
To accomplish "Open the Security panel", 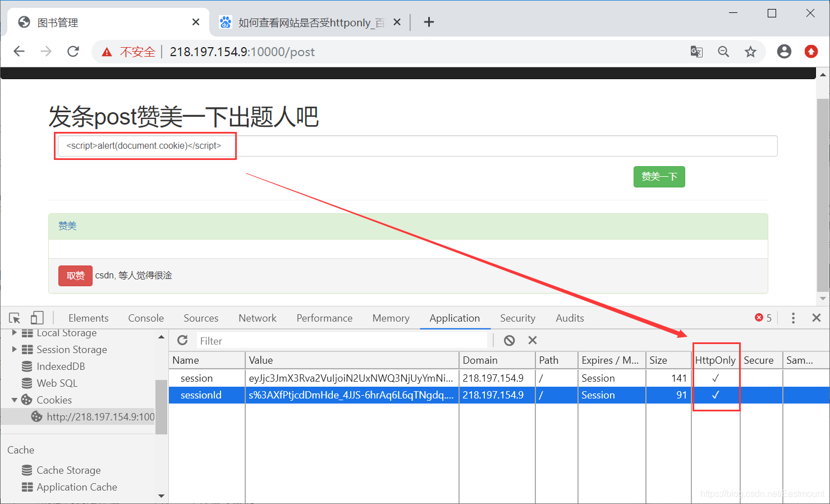I will [517, 318].
